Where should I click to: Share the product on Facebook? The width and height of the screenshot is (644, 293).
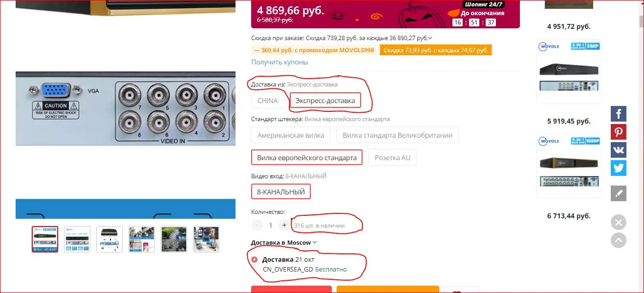(618, 114)
